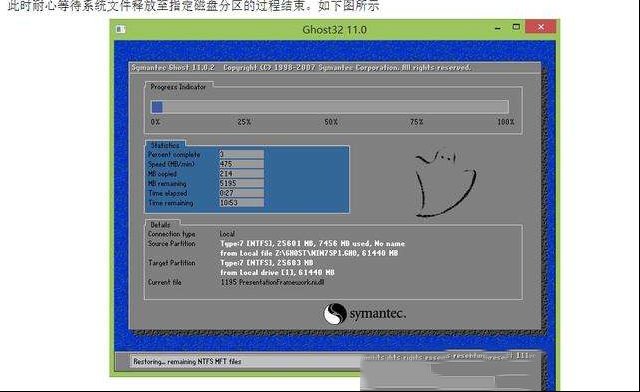Select the Speed (MB/min) value field

click(242, 164)
